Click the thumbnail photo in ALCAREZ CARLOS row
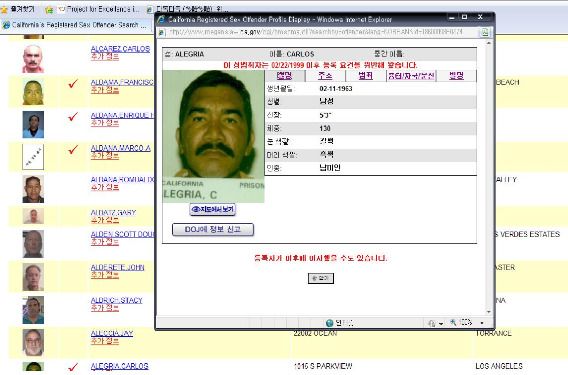 point(33,59)
